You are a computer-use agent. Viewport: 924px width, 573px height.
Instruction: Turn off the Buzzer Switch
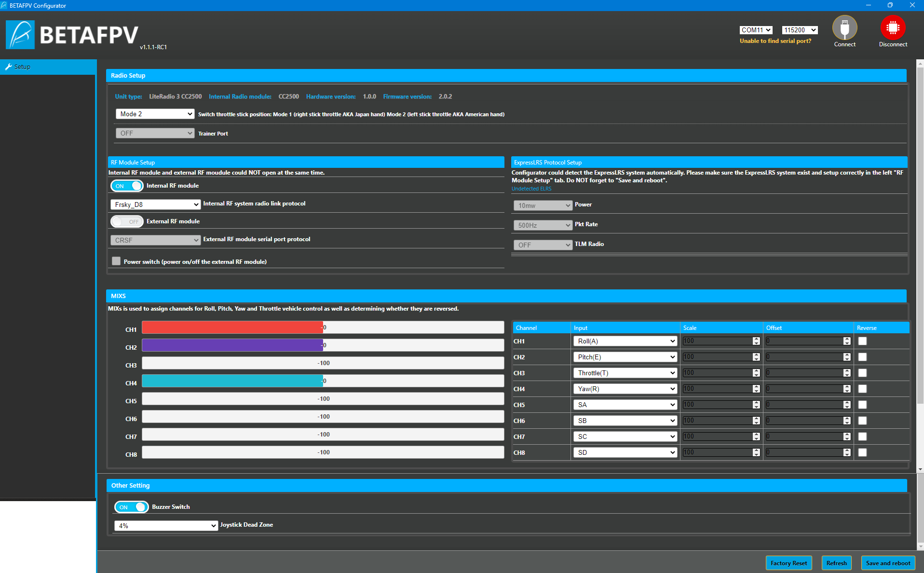[131, 507]
